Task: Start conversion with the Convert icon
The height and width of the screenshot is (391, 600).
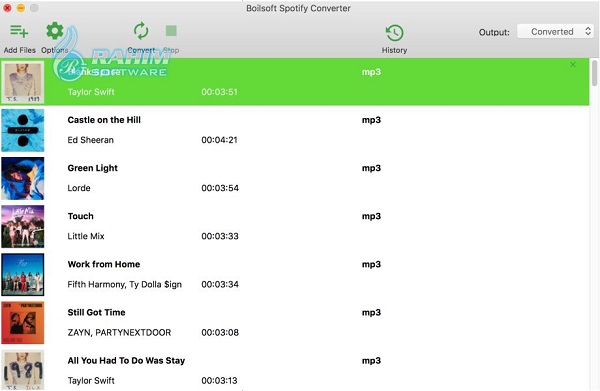Action: (141, 31)
